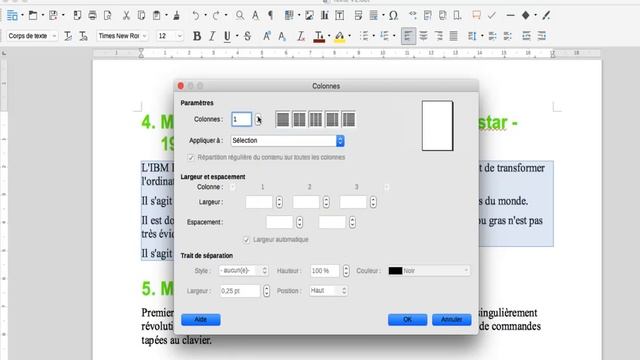Click the New document toolbar icon

12,16
